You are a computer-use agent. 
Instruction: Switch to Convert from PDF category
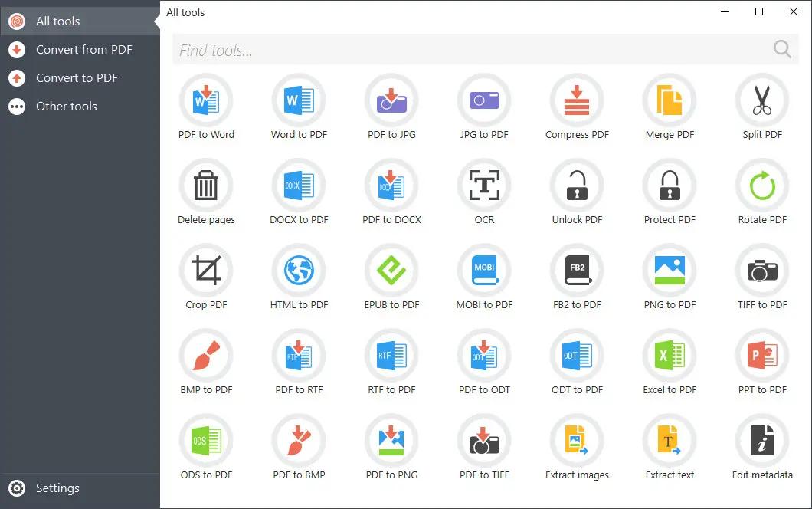tap(83, 50)
